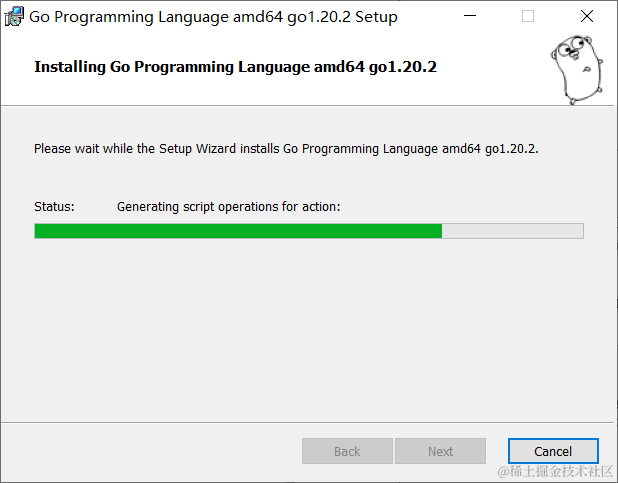Click the unfilled gray end of progress bar

pos(512,231)
